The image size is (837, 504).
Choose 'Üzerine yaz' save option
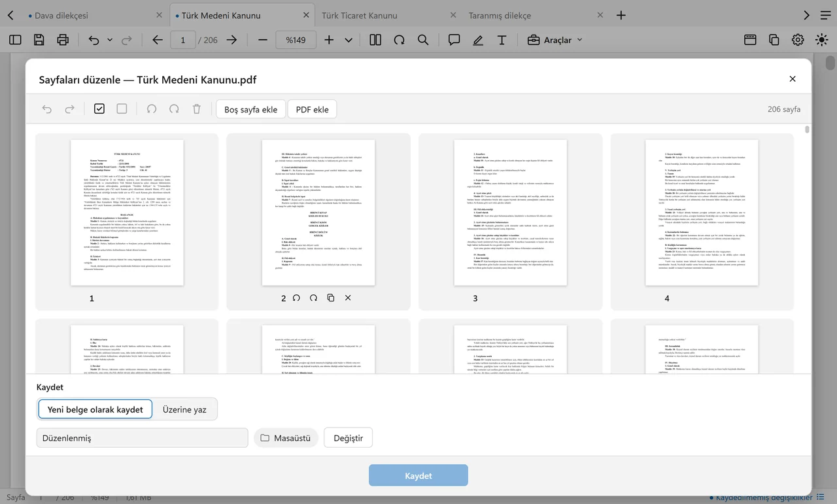(184, 409)
